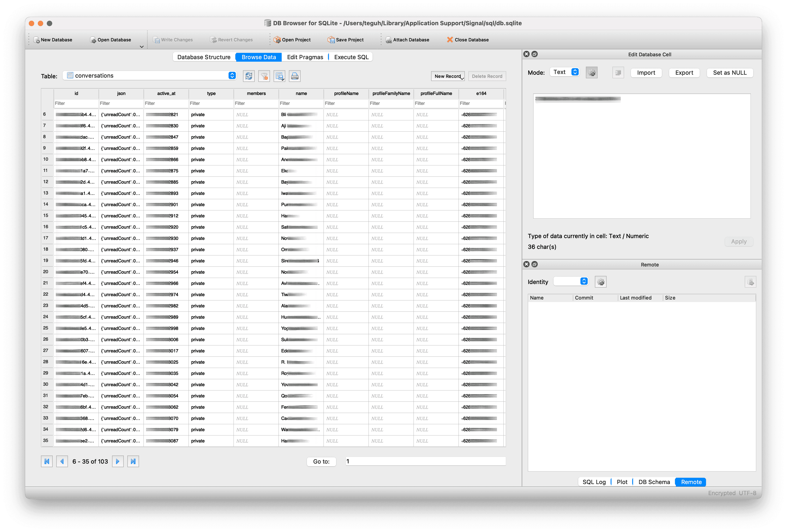Click the Close Database toolbar item
Image resolution: width=787 pixels, height=532 pixels.
coord(468,40)
